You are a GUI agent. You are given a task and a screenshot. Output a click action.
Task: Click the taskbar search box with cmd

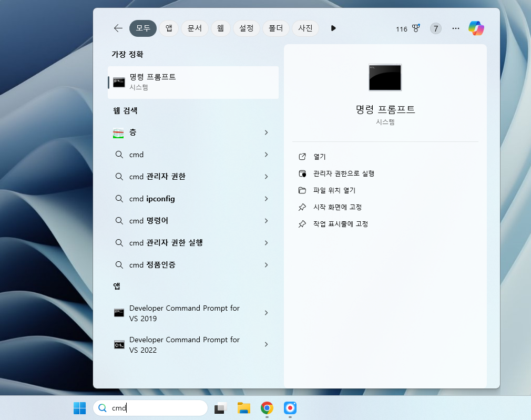[x=150, y=408]
